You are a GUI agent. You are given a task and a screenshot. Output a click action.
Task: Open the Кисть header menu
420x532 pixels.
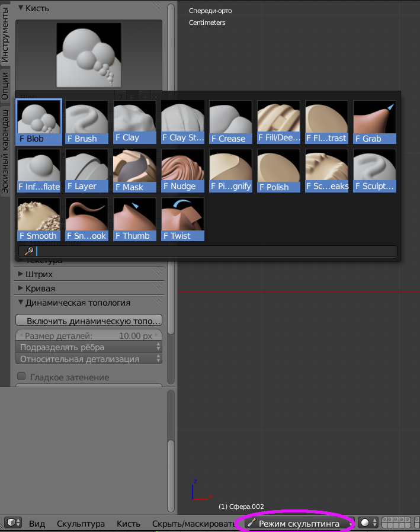128,524
